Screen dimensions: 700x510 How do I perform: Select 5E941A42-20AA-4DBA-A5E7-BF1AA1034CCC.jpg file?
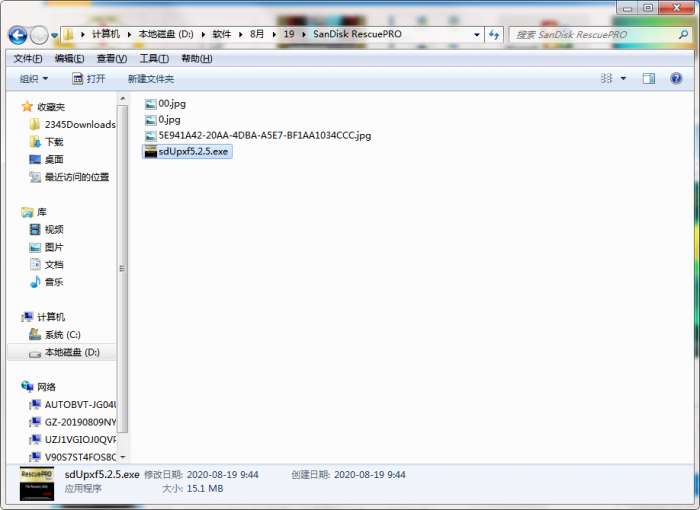point(258,135)
